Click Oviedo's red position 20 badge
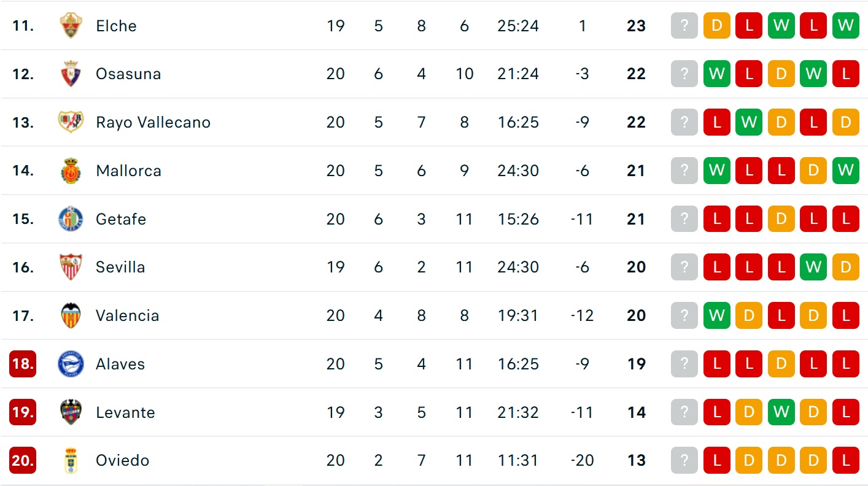The image size is (868, 486). point(23,460)
